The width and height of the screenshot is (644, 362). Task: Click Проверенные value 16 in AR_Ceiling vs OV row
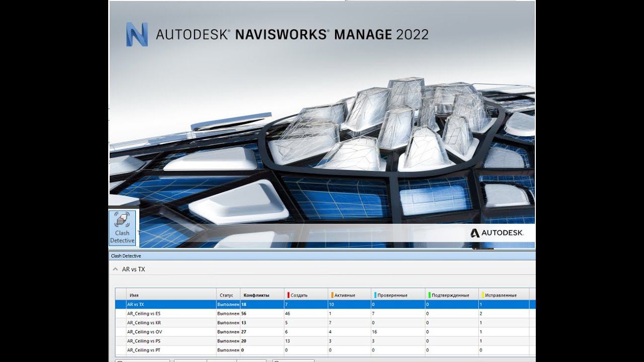tap(374, 332)
